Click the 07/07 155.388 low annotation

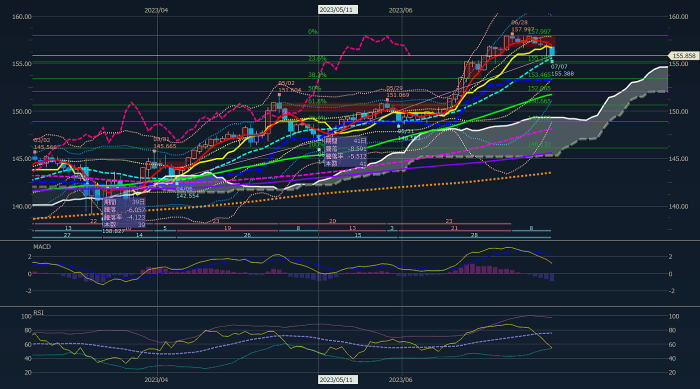click(562, 70)
